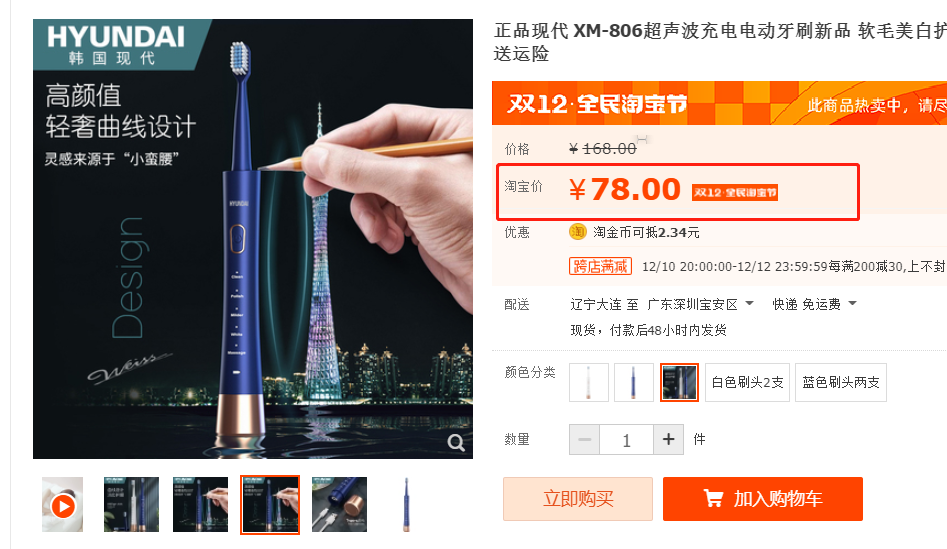Choose the 白色刷头2支 option
947x549 pixels.
[x=748, y=382]
